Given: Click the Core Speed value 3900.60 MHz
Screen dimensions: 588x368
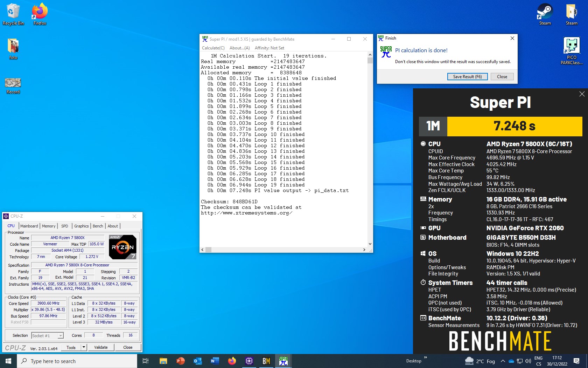Looking at the screenshot, I should 48,304.
